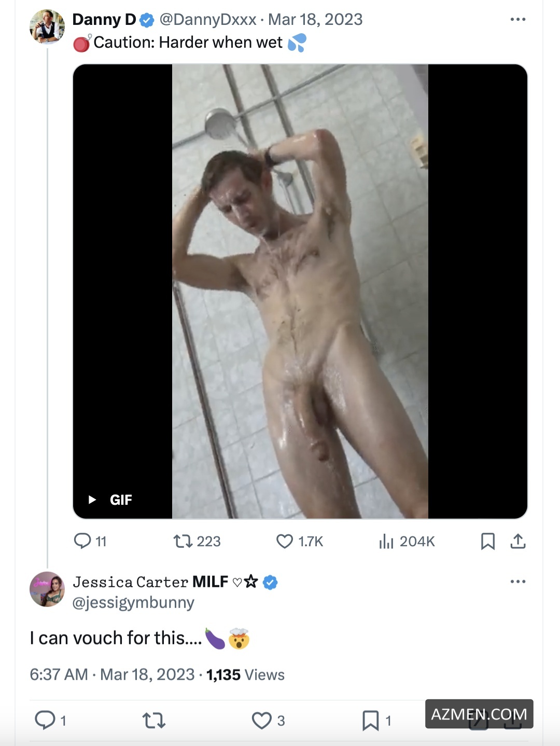Like the tweet with 1.7K likes

pos(285,541)
